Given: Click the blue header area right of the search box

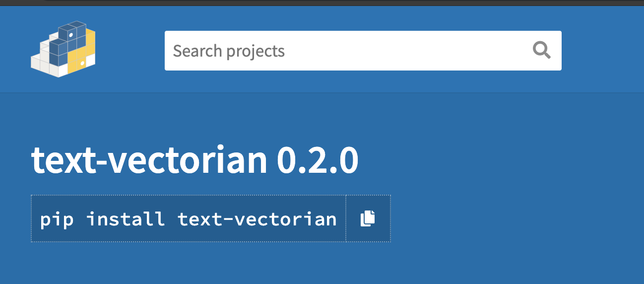Looking at the screenshot, I should pyautogui.click(x=603, y=51).
